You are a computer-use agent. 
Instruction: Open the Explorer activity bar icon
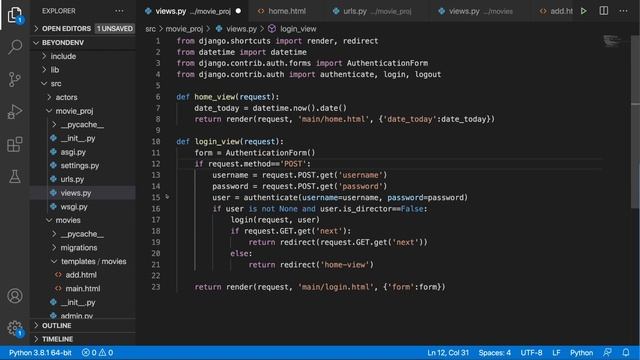15,15
